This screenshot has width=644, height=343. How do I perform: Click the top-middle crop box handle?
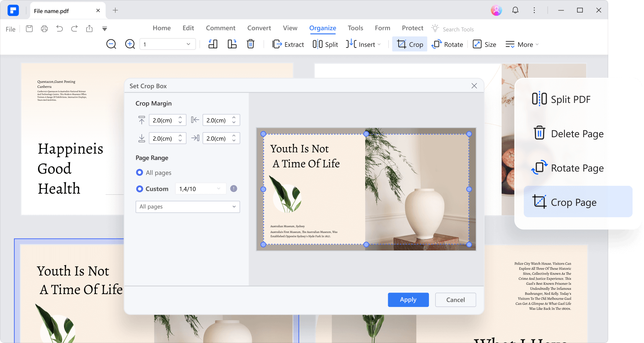pos(366,134)
